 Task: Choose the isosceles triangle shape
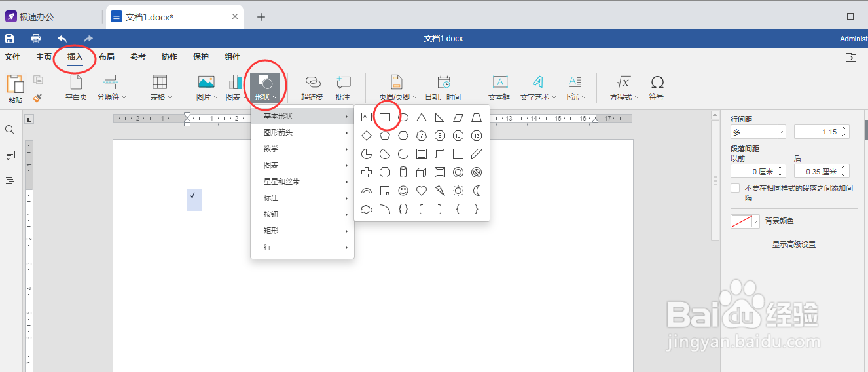click(422, 117)
